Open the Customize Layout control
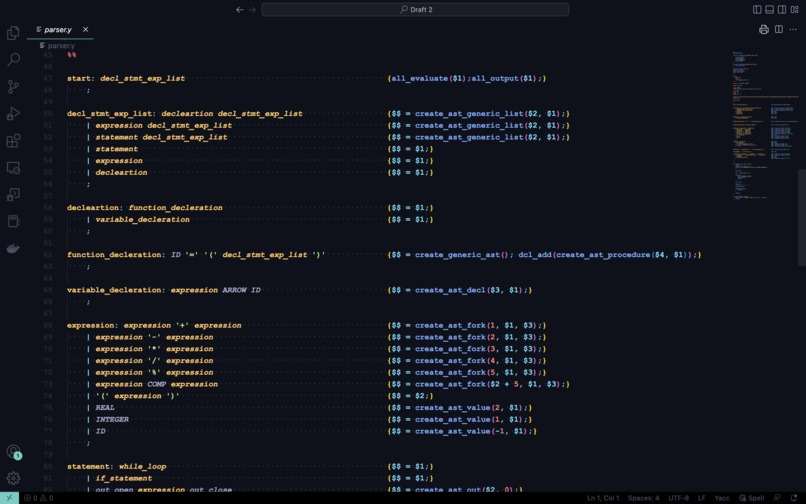Screen dimensions: 806x504 pos(794,9)
